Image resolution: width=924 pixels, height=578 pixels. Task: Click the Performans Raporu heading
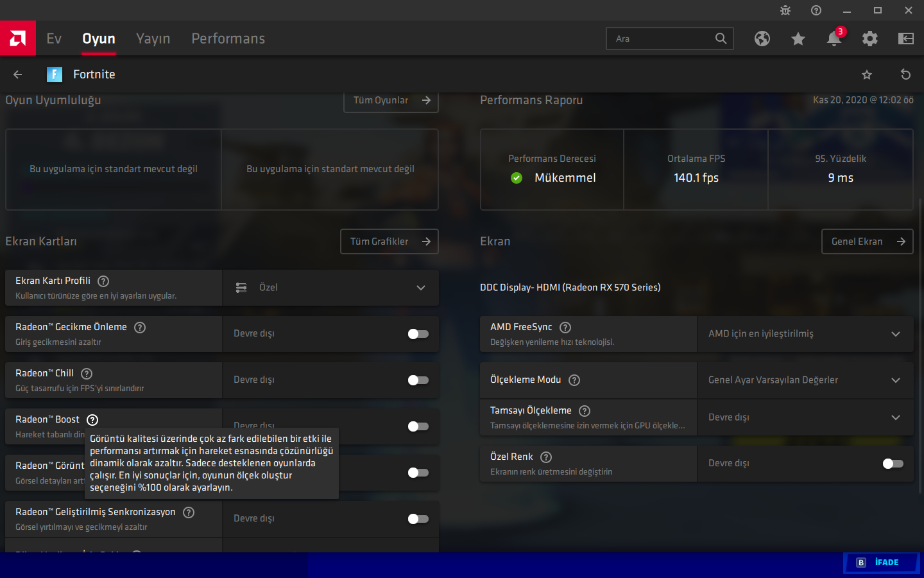[x=531, y=100]
